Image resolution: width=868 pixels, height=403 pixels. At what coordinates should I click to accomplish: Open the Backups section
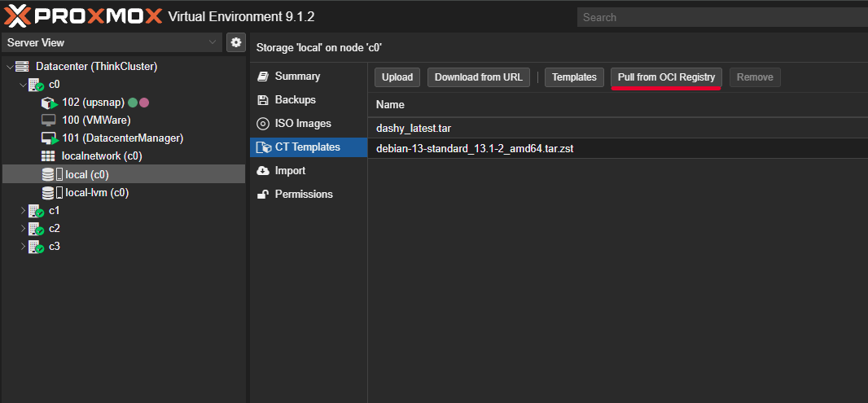[295, 100]
